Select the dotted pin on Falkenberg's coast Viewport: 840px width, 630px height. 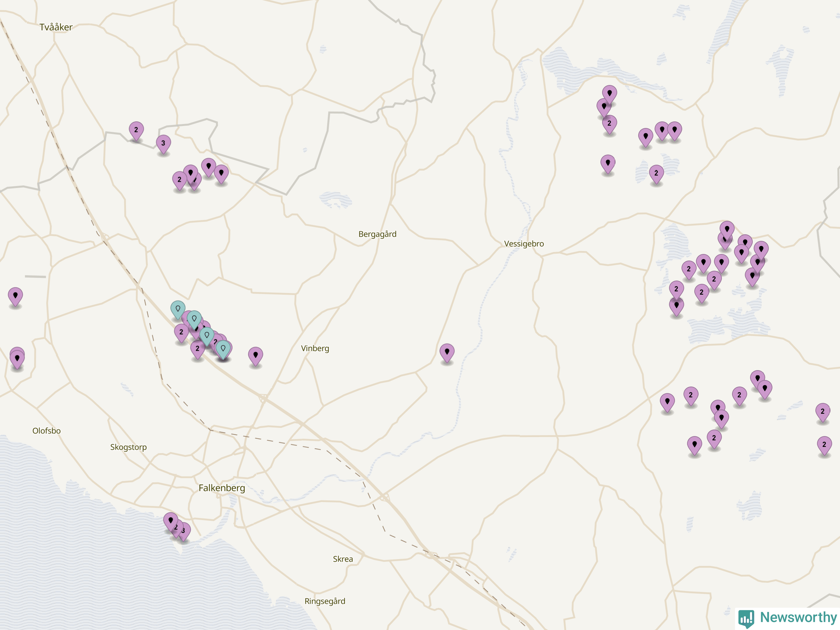(x=171, y=522)
